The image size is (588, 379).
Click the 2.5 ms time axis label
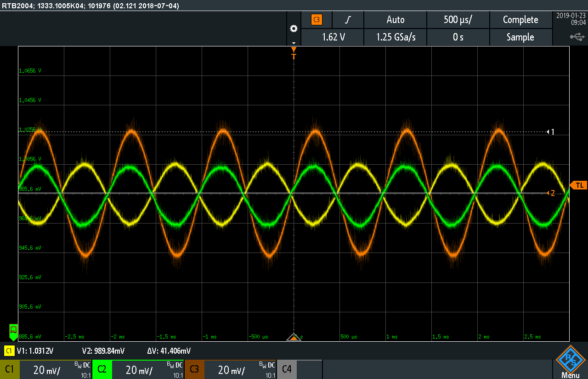click(532, 337)
